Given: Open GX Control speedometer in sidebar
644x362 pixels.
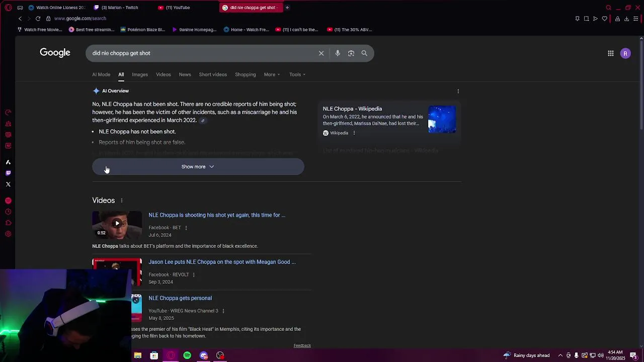Looking at the screenshot, I should 8,113.
